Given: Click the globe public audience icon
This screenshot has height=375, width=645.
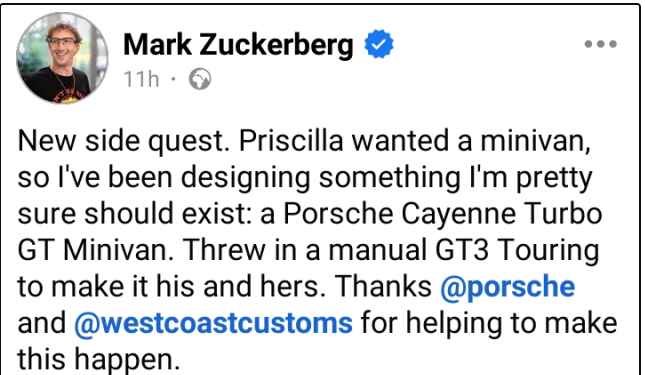Looking at the screenshot, I should click(x=200, y=79).
